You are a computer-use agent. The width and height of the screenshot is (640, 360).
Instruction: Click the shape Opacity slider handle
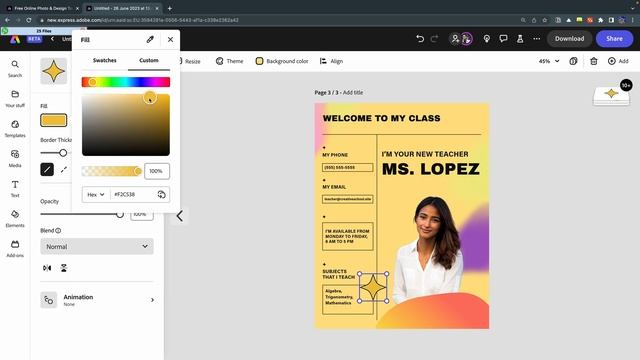point(120,214)
